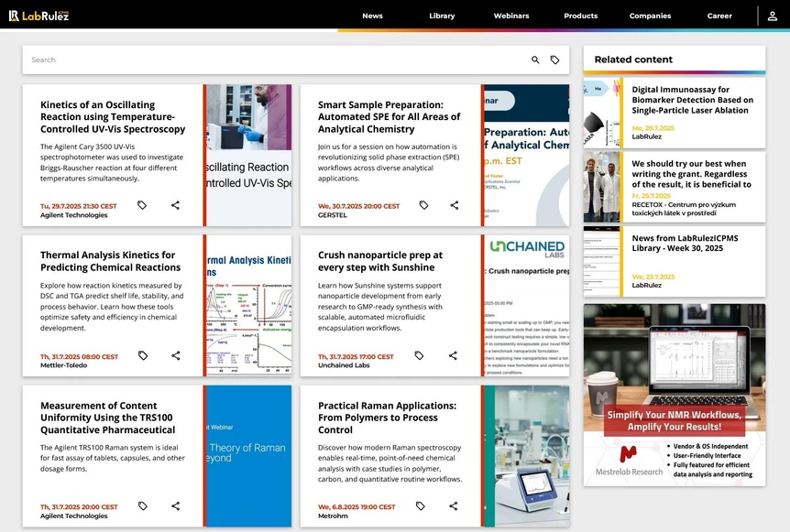Viewport: 790px width, 532px height.
Task: Open Measurement of Content Uniformity title
Action: coord(108,418)
